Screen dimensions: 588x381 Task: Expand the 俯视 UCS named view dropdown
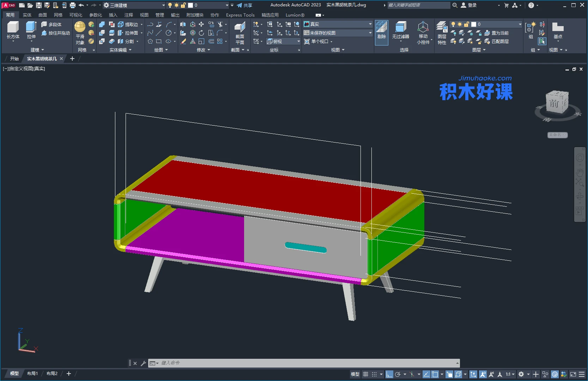(298, 41)
